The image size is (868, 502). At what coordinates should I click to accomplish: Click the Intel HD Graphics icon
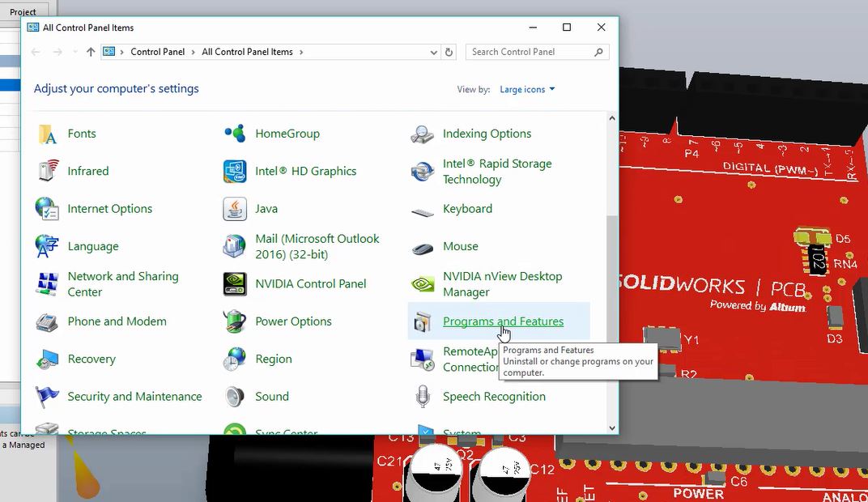coord(235,171)
